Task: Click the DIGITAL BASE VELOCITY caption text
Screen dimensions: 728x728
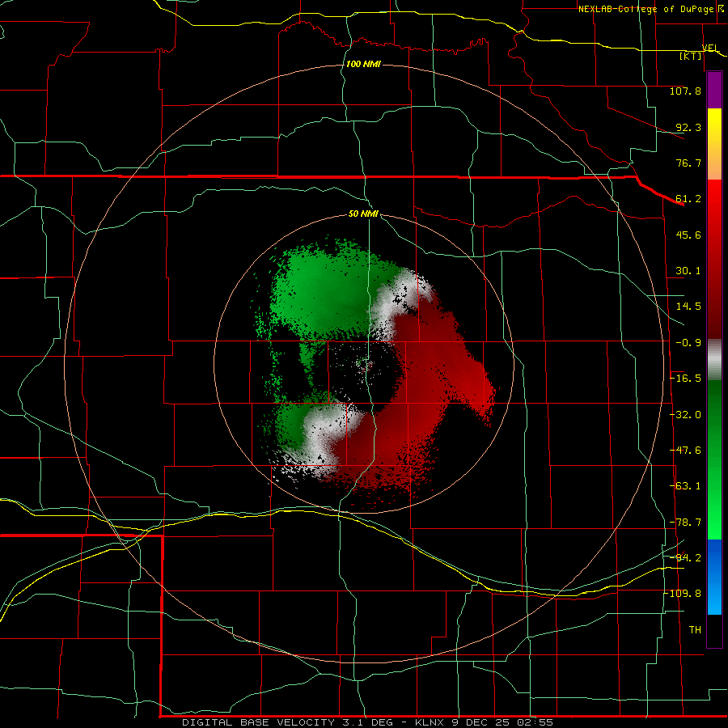Action: [x=258, y=722]
